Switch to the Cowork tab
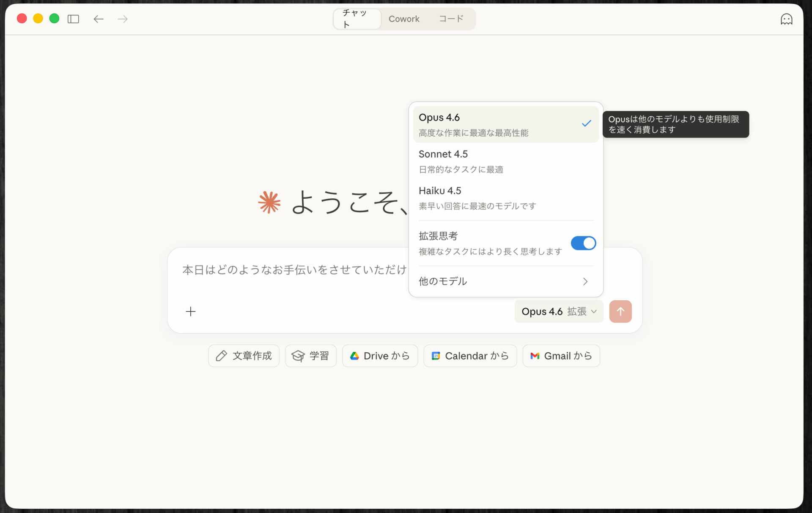 (404, 19)
